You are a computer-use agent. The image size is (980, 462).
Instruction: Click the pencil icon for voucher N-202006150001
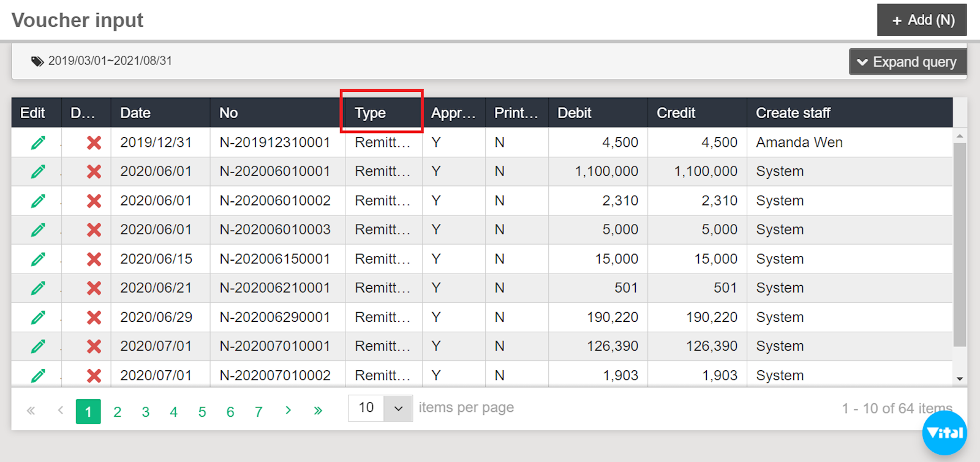pos(38,259)
